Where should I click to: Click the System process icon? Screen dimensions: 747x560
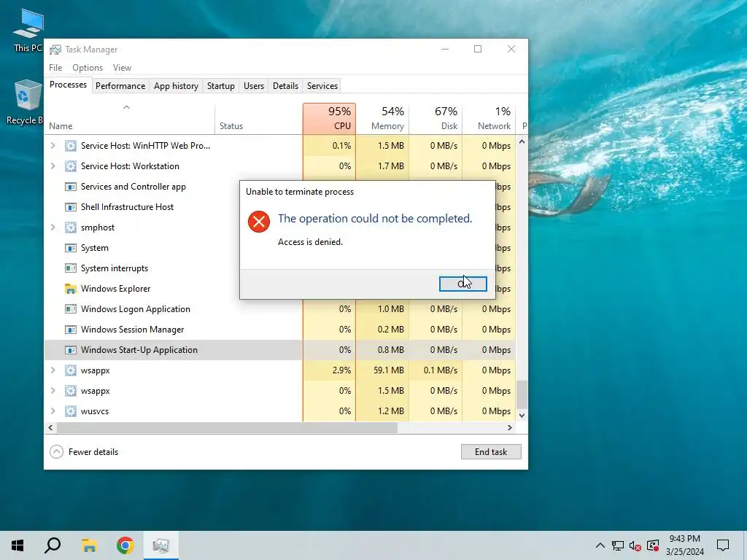click(71, 248)
